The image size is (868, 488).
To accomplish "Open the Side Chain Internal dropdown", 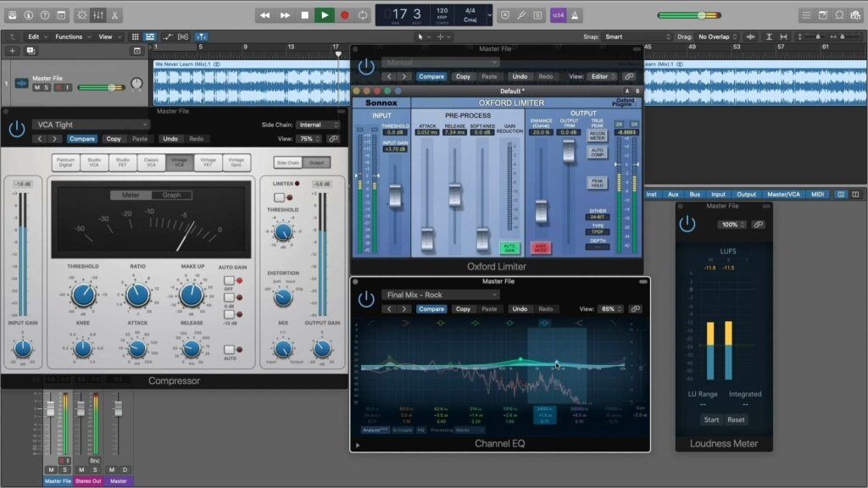I will point(318,125).
